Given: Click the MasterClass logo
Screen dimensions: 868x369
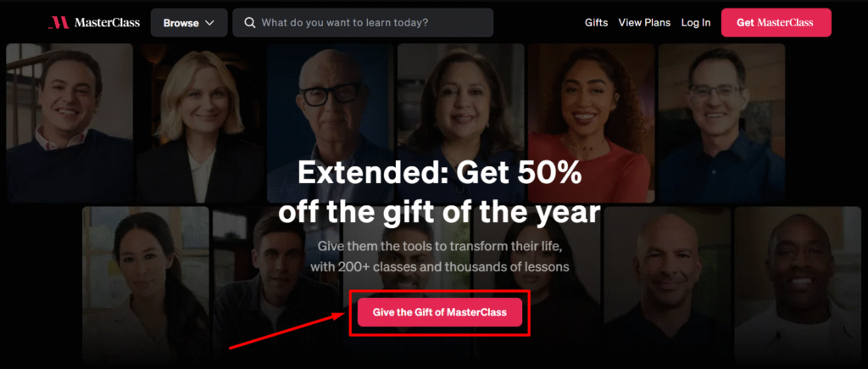Looking at the screenshot, I should [x=93, y=23].
